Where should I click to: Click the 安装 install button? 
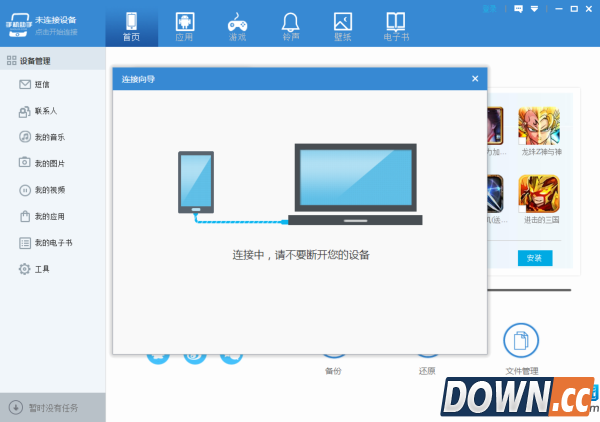click(535, 258)
